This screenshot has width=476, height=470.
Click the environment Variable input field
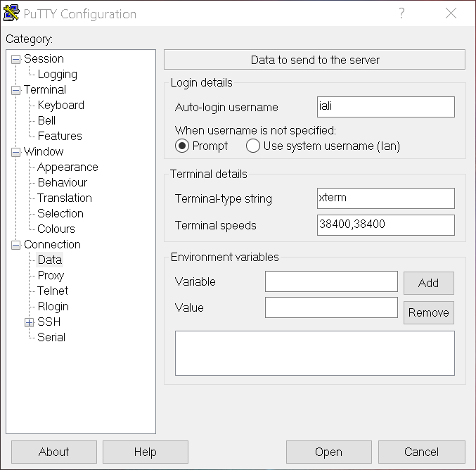pyautogui.click(x=331, y=281)
